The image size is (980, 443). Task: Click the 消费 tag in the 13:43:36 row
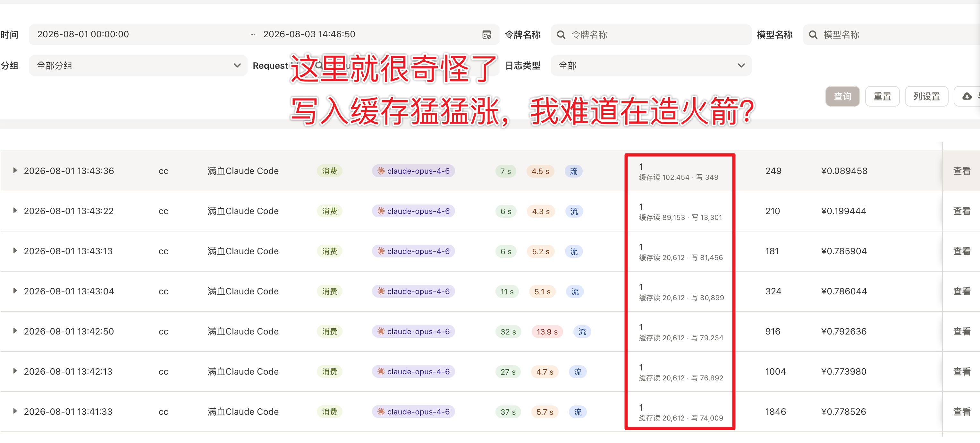click(x=329, y=171)
